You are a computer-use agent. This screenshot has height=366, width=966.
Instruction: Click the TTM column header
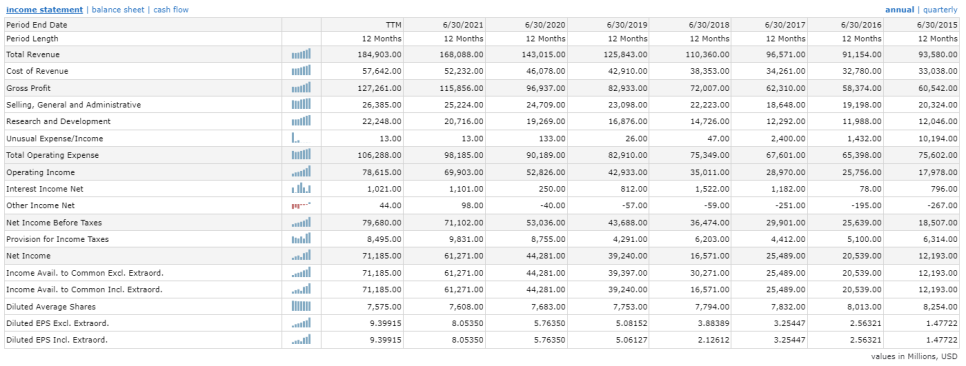pyautogui.click(x=394, y=25)
